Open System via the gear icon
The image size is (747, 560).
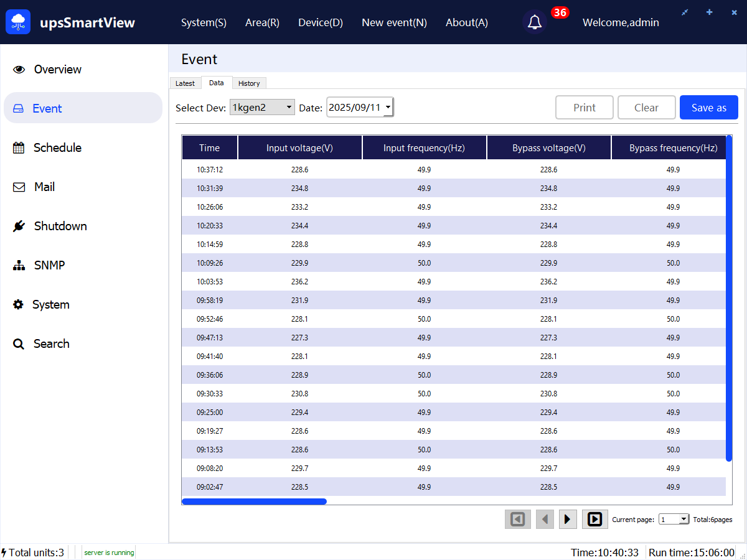(19, 305)
